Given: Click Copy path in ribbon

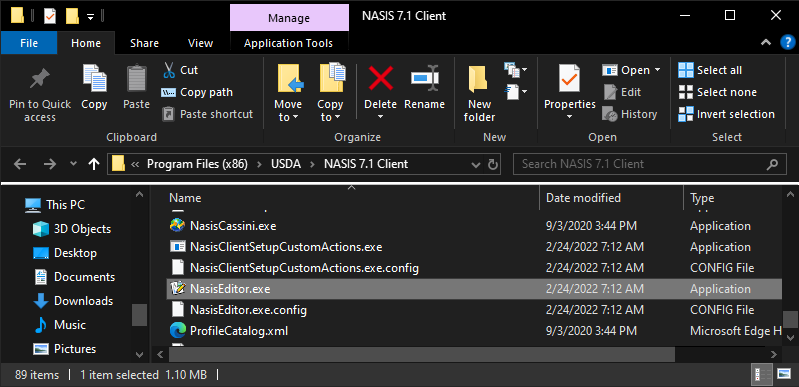Looking at the screenshot, I should pyautogui.click(x=197, y=92).
